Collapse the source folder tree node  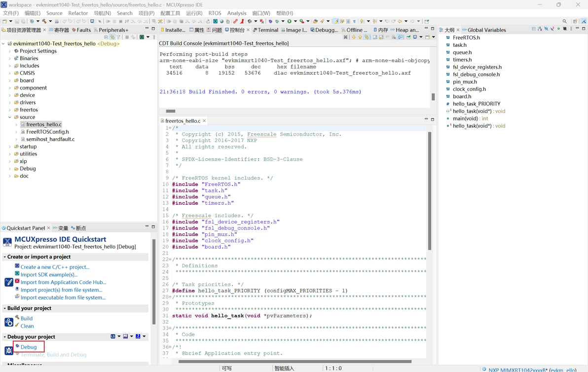coord(10,117)
